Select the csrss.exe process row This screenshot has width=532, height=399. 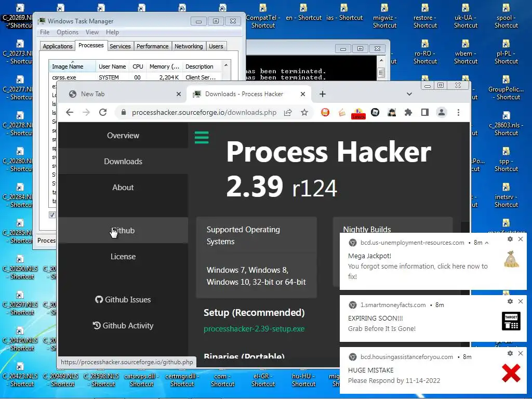tap(136, 77)
